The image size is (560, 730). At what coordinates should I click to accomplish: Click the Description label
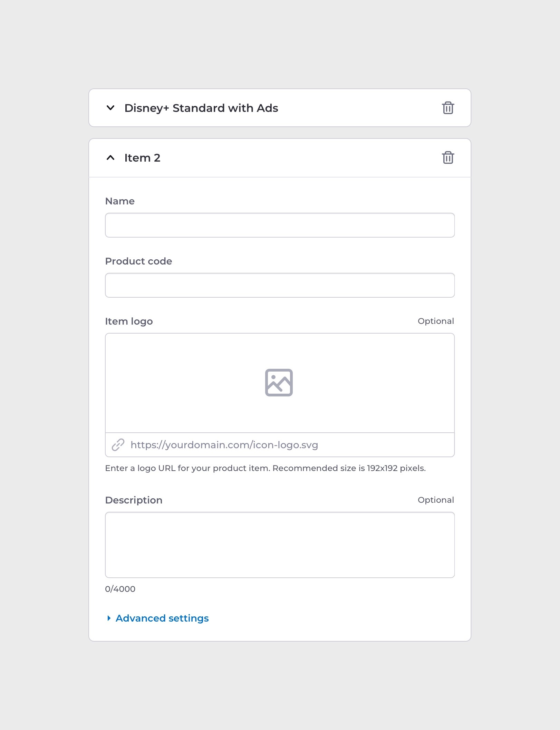[134, 500]
